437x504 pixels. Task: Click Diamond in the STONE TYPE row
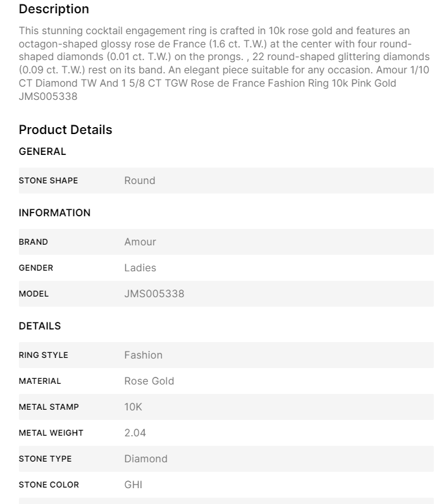pyautogui.click(x=145, y=459)
